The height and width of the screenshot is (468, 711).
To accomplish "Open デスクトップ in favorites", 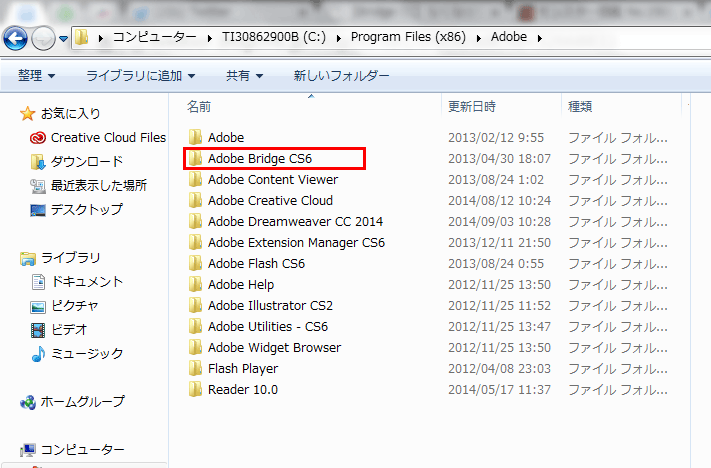I will [87, 210].
